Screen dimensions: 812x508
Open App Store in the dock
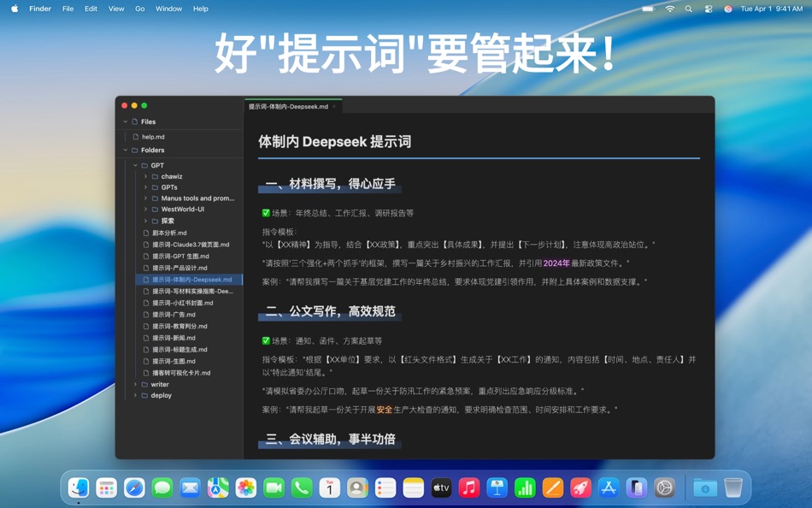(609, 487)
